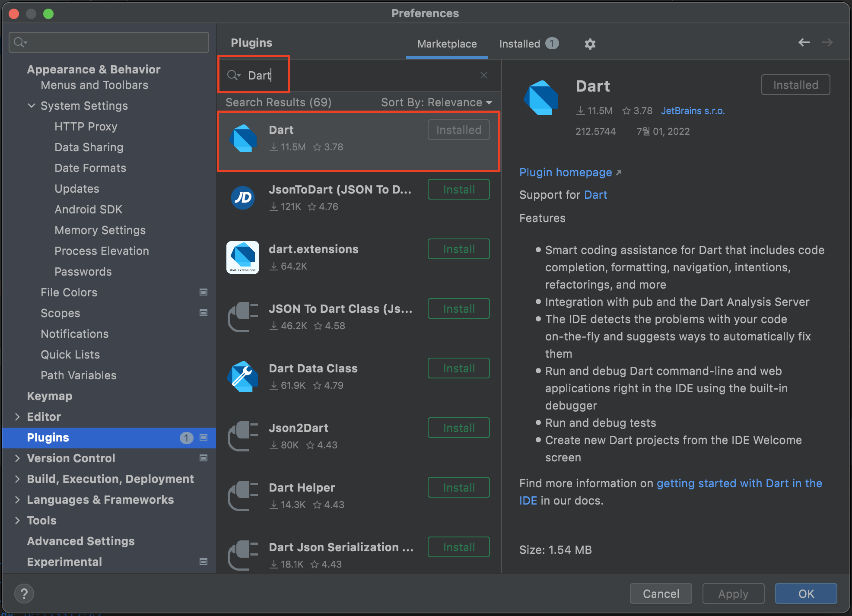Open the Sort By Relevance dropdown
The image size is (852, 616).
point(436,102)
